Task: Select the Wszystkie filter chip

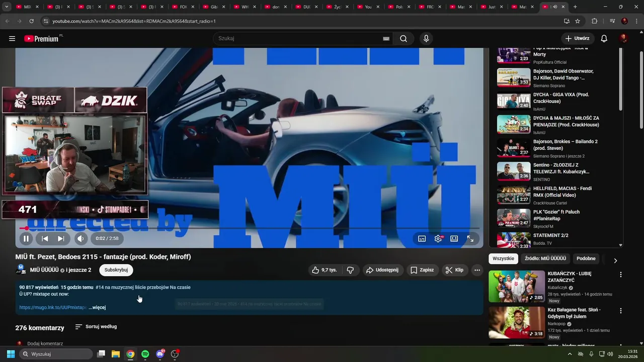Action: pos(504,258)
